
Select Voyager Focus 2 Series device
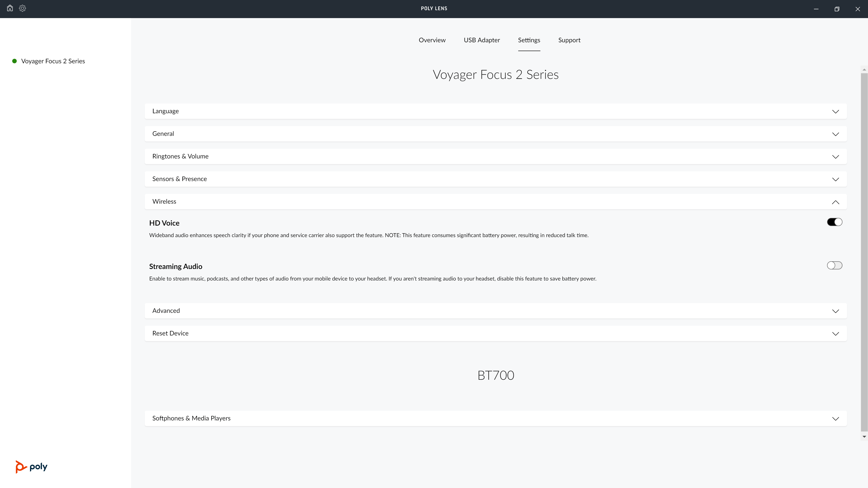pyautogui.click(x=53, y=61)
